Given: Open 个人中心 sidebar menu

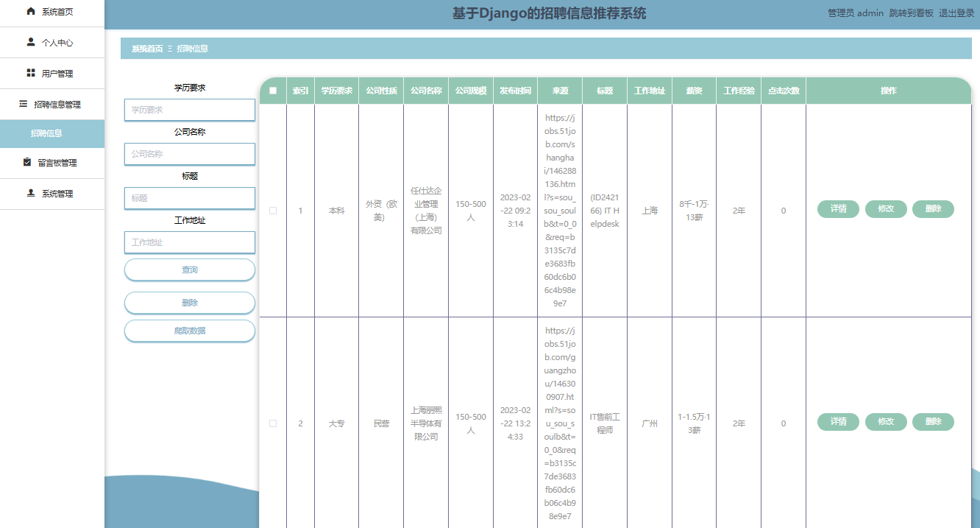Looking at the screenshot, I should click(52, 43).
